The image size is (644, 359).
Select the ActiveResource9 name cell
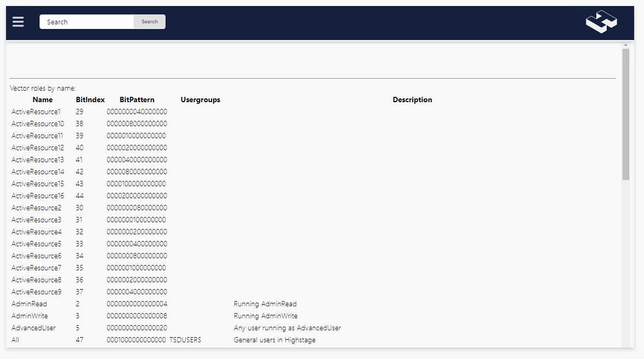pyautogui.click(x=37, y=292)
